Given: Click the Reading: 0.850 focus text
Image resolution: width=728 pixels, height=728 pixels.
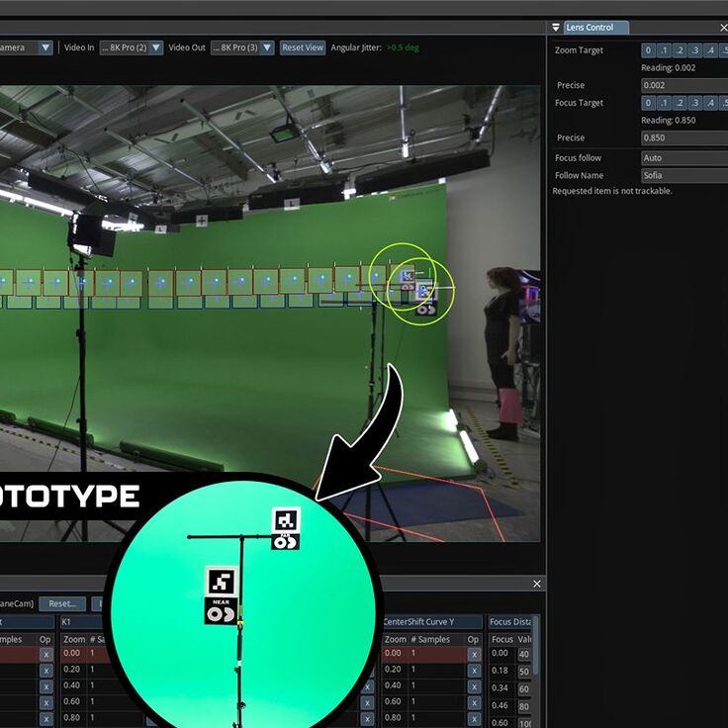Looking at the screenshot, I should coord(668,121).
